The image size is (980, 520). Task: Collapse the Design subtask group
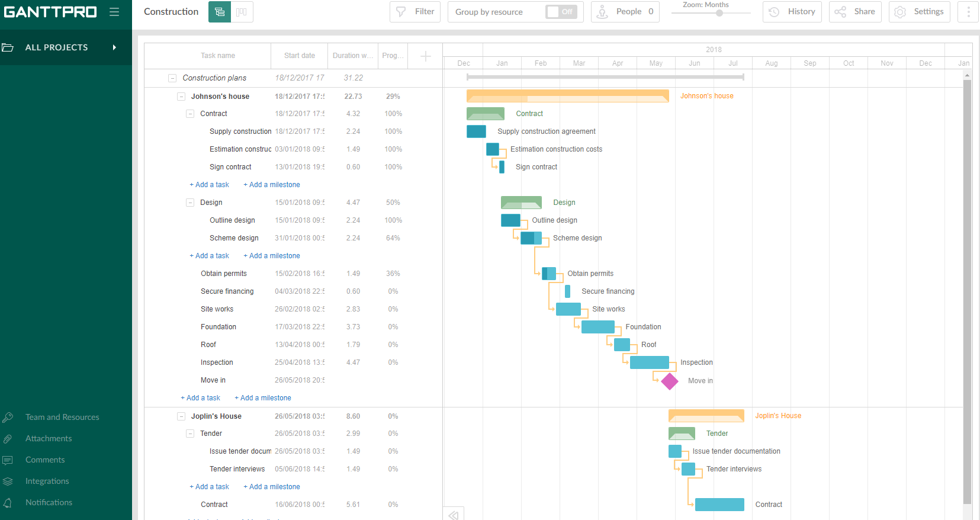coord(190,203)
